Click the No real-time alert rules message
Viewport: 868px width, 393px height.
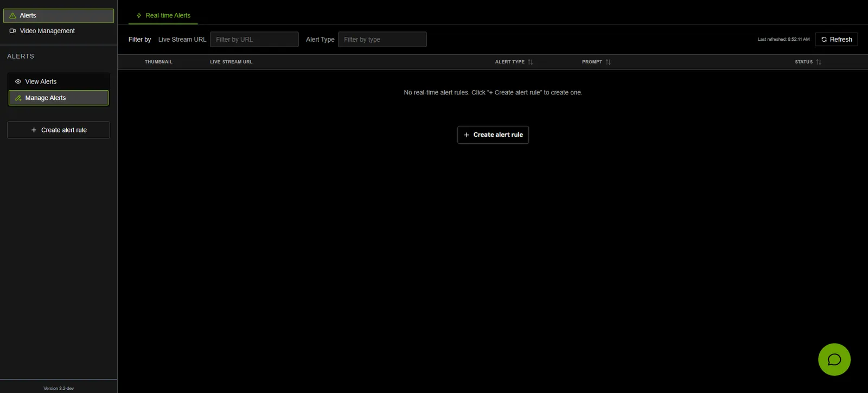pyautogui.click(x=493, y=92)
